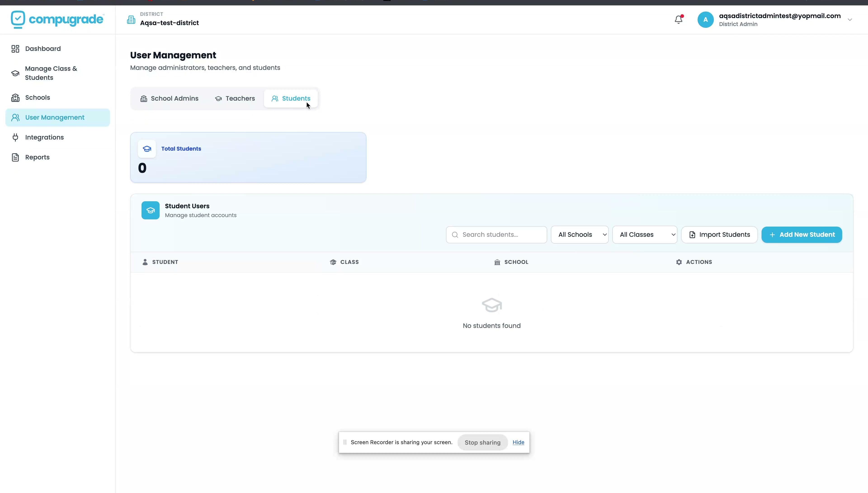
Task: Click the Reports document icon
Action: click(x=15, y=157)
